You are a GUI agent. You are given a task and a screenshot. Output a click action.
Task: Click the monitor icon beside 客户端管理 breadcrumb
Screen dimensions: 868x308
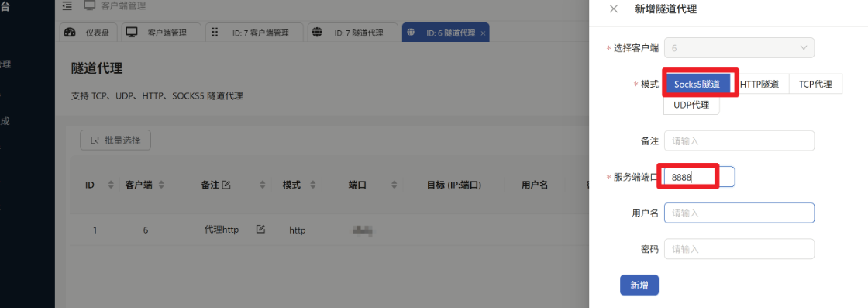pyautogui.click(x=90, y=6)
